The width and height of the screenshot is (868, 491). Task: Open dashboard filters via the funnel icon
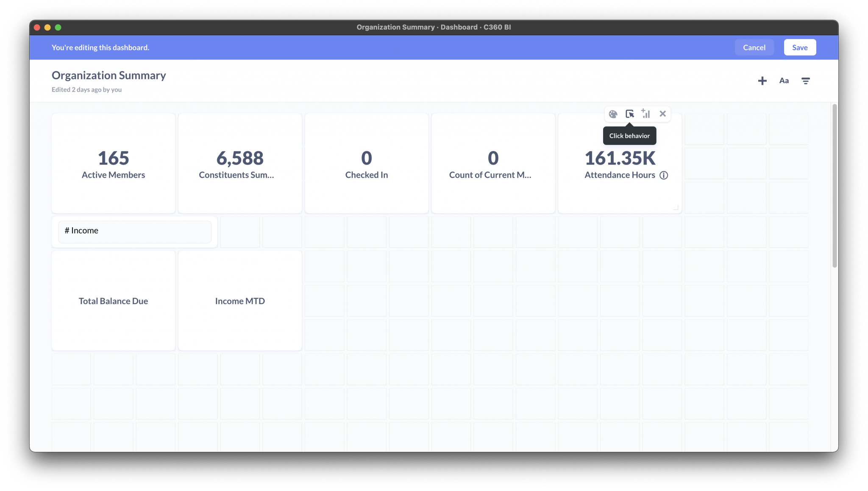(x=806, y=81)
